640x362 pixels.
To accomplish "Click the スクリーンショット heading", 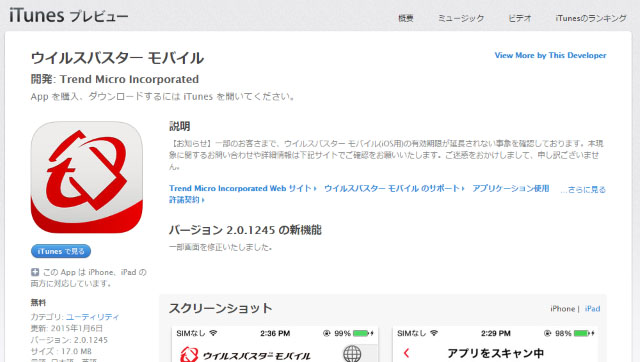I will (x=220, y=308).
